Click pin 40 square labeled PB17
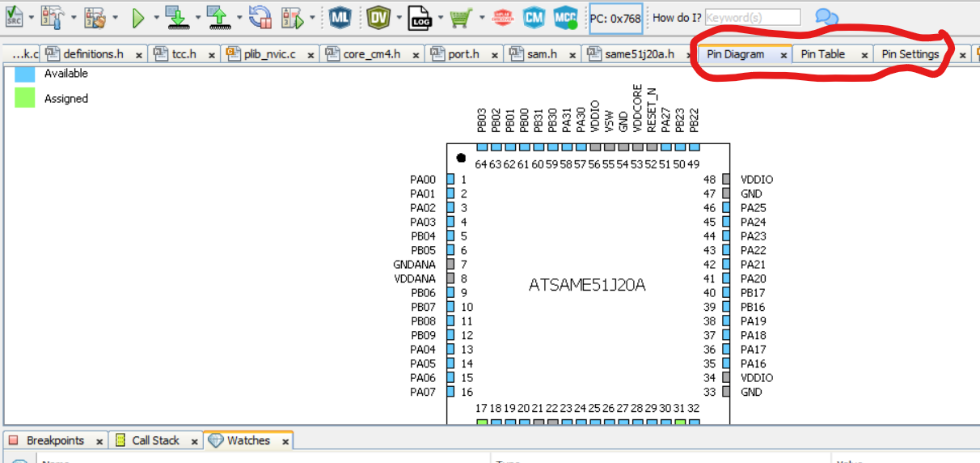 coord(726,293)
